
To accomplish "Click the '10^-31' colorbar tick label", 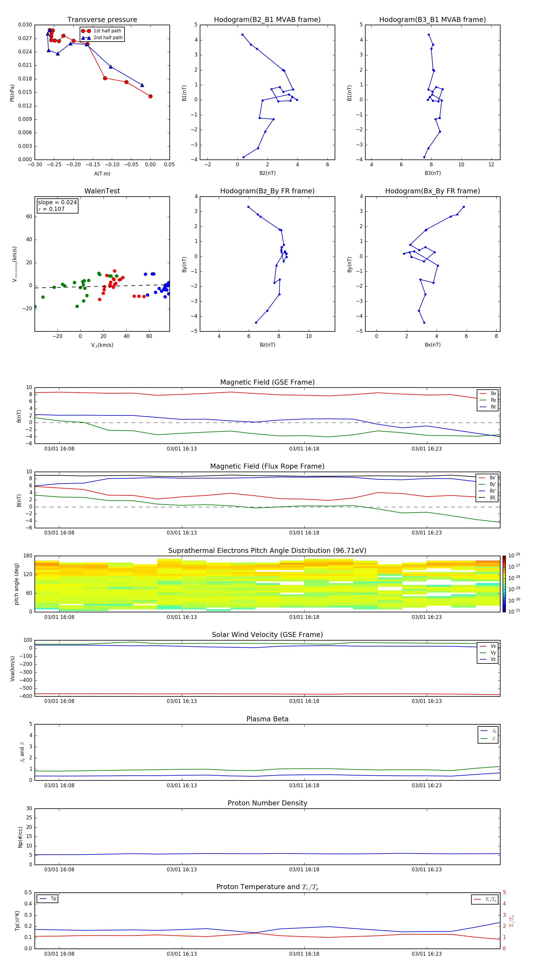I will (514, 611).
